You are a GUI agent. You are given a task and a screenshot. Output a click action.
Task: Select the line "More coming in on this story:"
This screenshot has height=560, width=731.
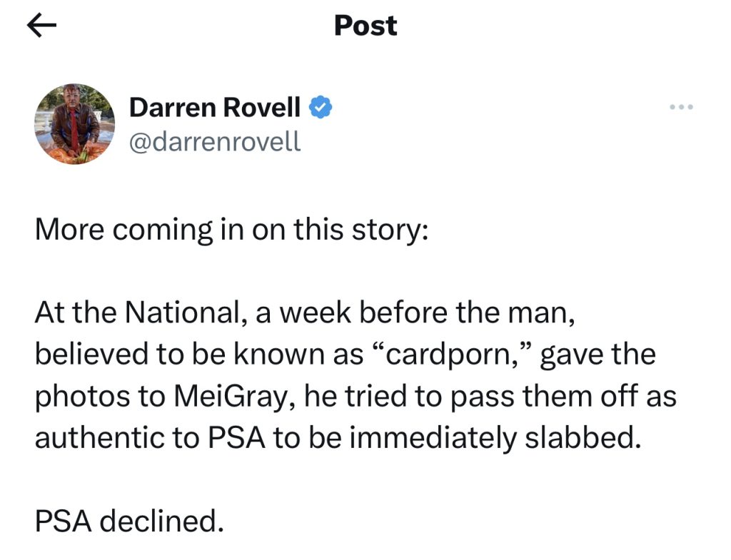click(x=232, y=230)
